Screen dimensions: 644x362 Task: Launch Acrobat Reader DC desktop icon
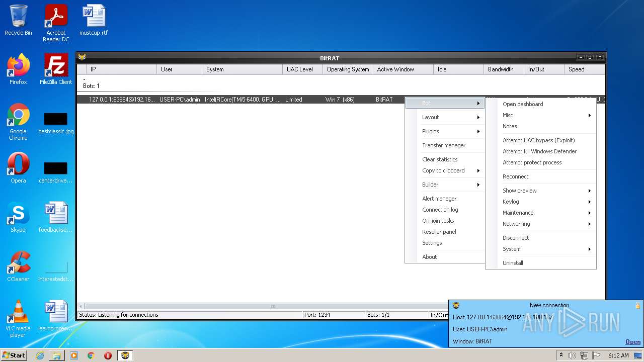pos(56,23)
